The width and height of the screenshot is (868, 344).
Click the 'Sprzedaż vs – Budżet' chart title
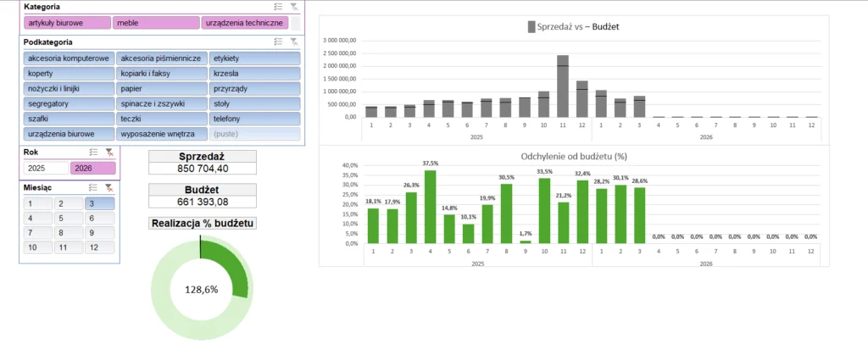click(573, 27)
